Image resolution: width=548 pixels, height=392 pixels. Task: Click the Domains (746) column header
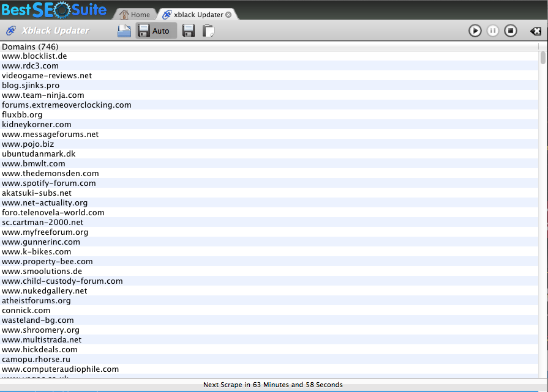click(269, 46)
